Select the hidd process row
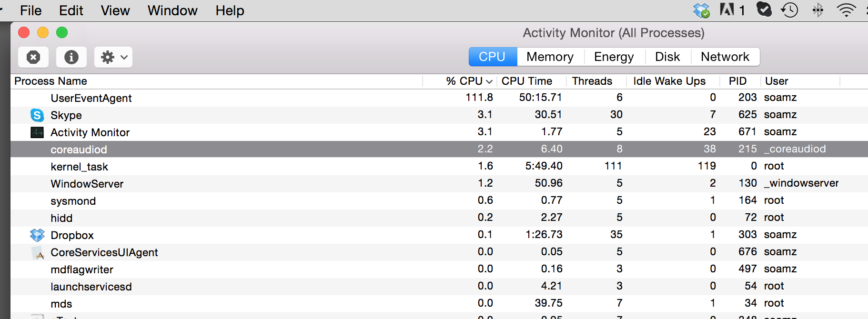The width and height of the screenshot is (868, 319). coord(439,218)
